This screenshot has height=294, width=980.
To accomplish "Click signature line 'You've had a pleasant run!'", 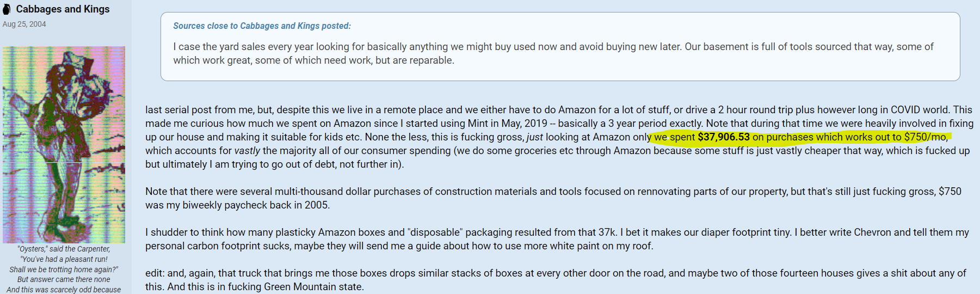I will click(x=64, y=259).
